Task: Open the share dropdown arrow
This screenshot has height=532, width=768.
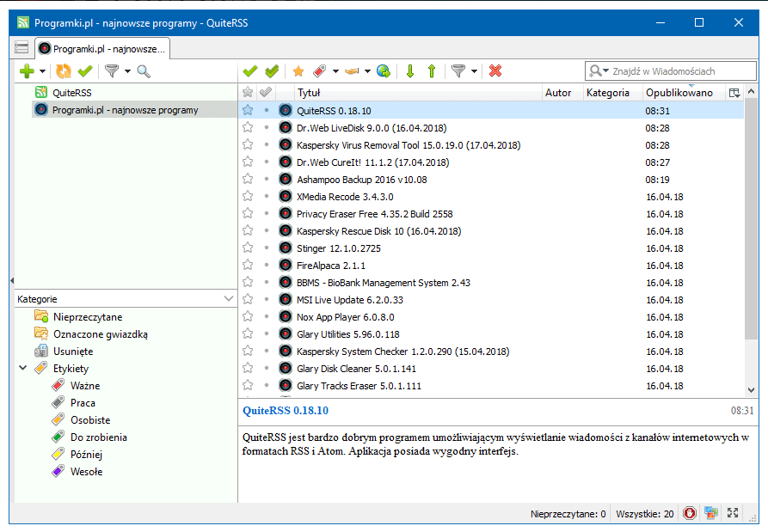Action: click(367, 71)
